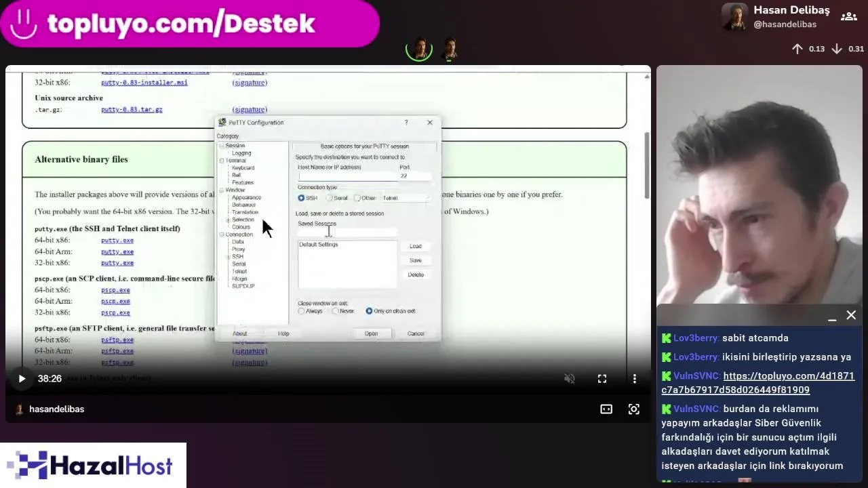Select Logging in the PuTTY category tree
The image size is (868, 488).
(x=241, y=153)
